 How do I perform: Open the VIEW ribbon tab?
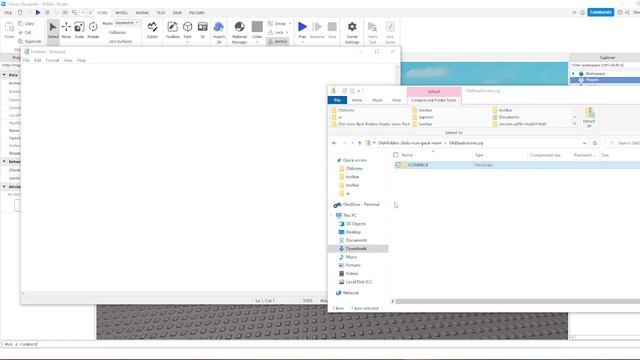click(177, 13)
